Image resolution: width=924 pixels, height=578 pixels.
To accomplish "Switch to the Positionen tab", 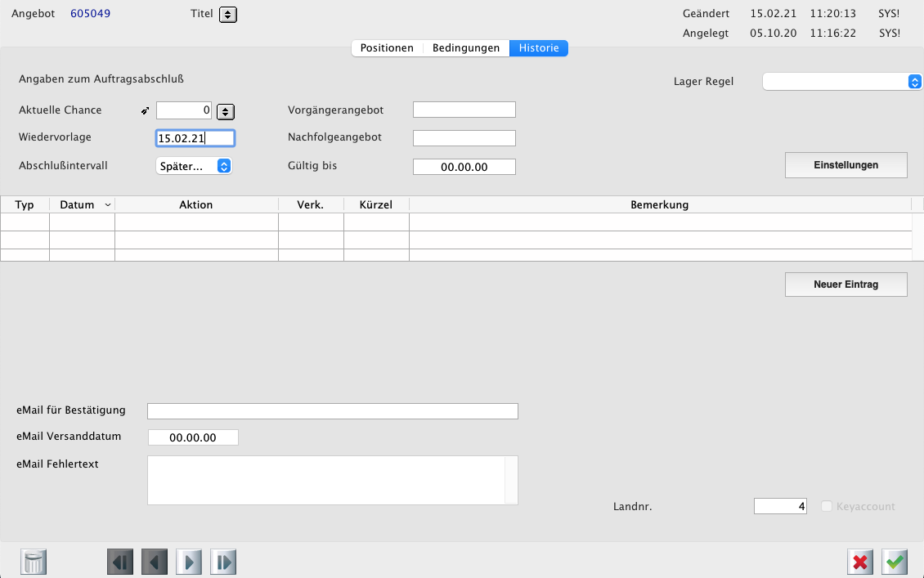I will pyautogui.click(x=387, y=48).
